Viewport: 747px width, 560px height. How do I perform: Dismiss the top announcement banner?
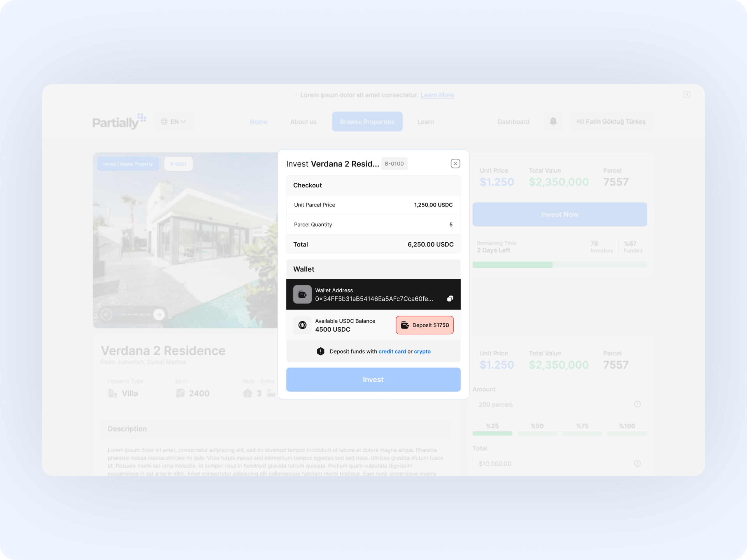tap(687, 95)
